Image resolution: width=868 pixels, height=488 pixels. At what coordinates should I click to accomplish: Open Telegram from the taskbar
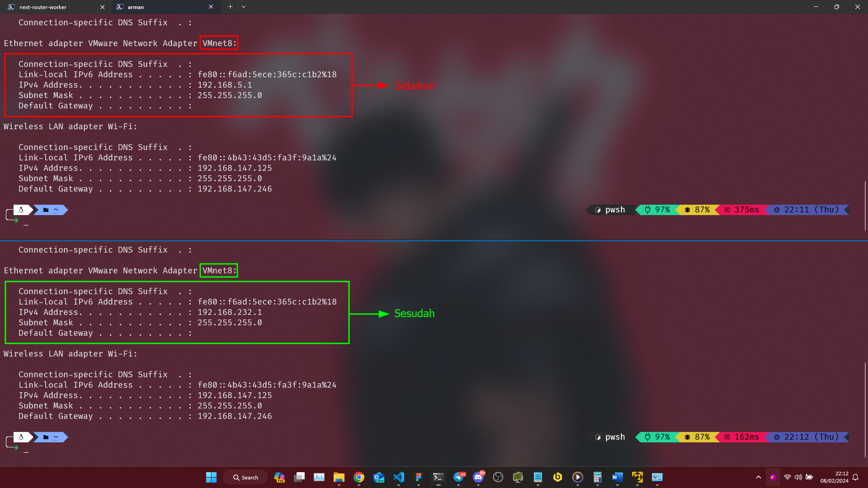click(458, 478)
